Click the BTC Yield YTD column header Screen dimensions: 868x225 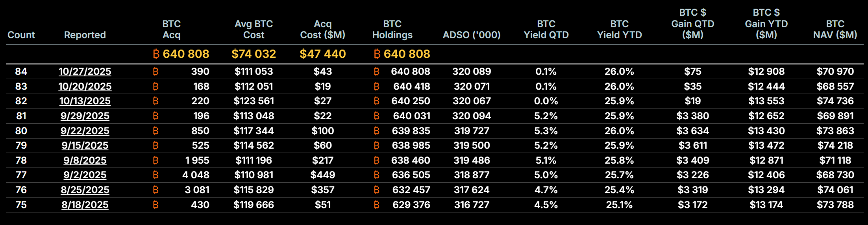(619, 30)
